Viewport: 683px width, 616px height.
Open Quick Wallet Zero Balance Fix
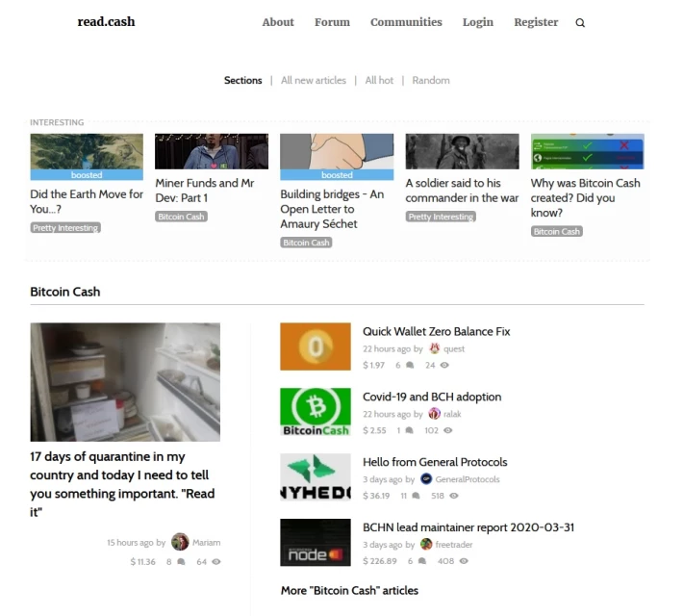coord(436,332)
